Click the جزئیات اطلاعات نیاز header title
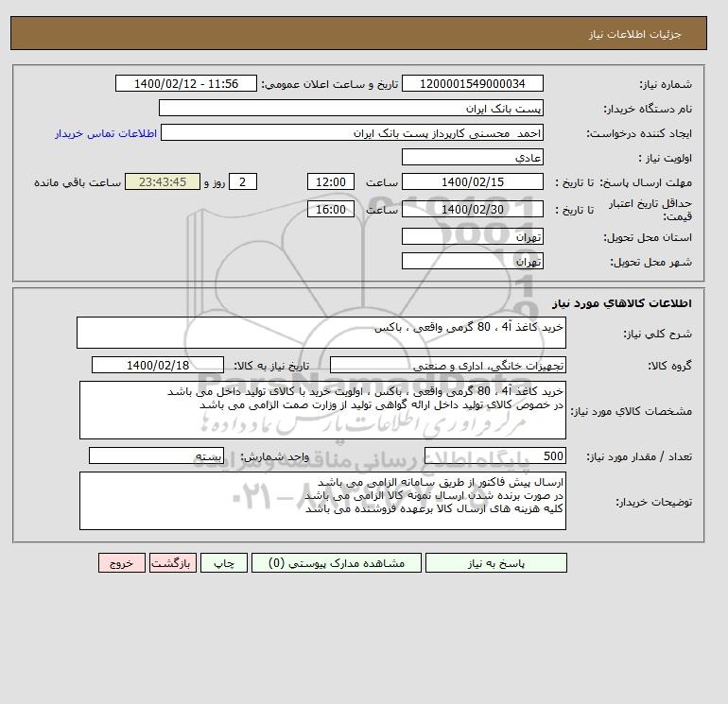This screenshot has width=728, height=704. (x=634, y=34)
